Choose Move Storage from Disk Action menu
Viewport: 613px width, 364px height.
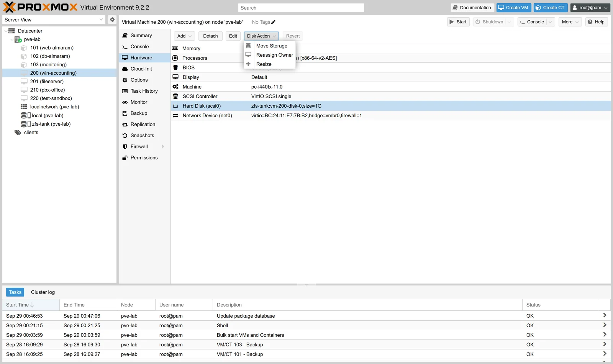[x=270, y=46]
